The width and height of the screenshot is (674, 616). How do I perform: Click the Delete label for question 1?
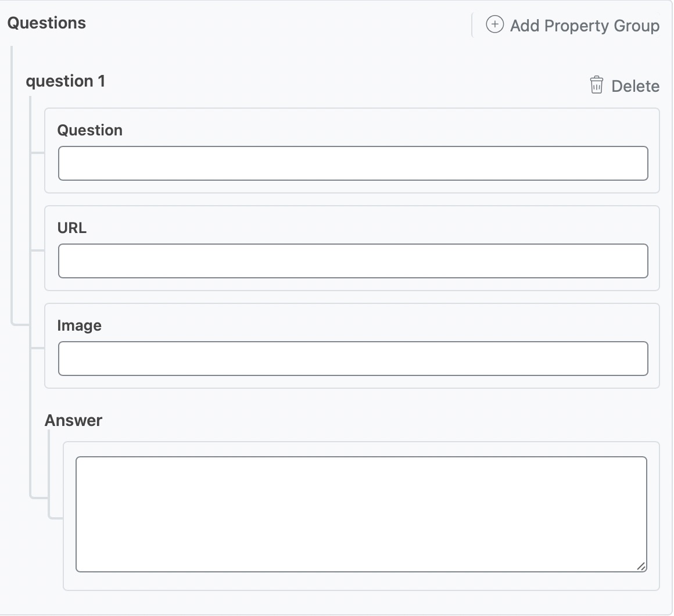[635, 87]
